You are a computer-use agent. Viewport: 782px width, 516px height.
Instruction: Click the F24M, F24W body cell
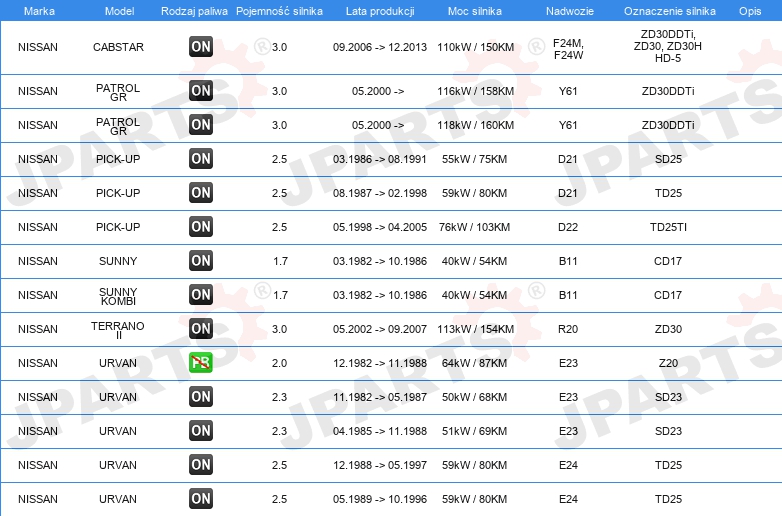[x=568, y=49]
